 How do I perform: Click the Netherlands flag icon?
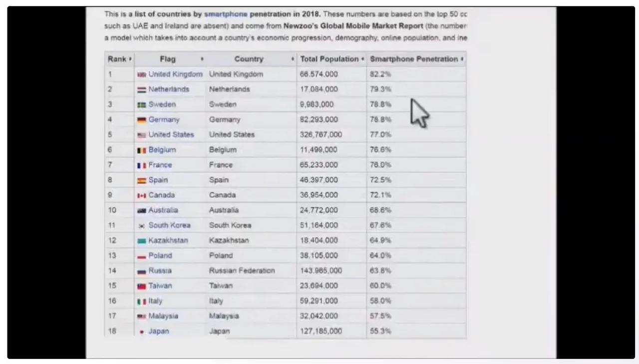point(142,90)
